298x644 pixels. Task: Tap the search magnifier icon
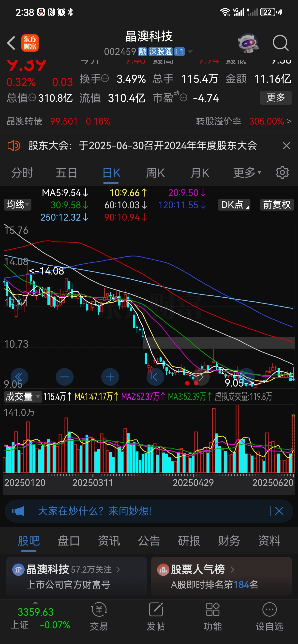[281, 43]
